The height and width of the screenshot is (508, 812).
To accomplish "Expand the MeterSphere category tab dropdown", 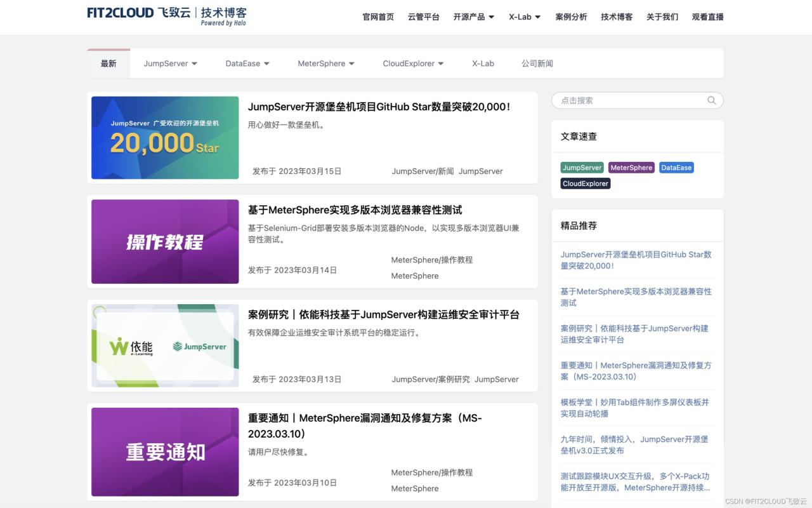I will coord(325,63).
